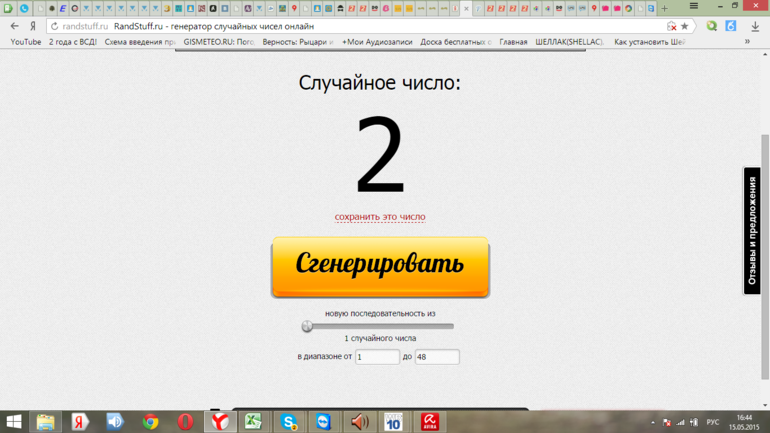Open Skype from the taskbar
This screenshot has width=770, height=433.
pos(288,422)
